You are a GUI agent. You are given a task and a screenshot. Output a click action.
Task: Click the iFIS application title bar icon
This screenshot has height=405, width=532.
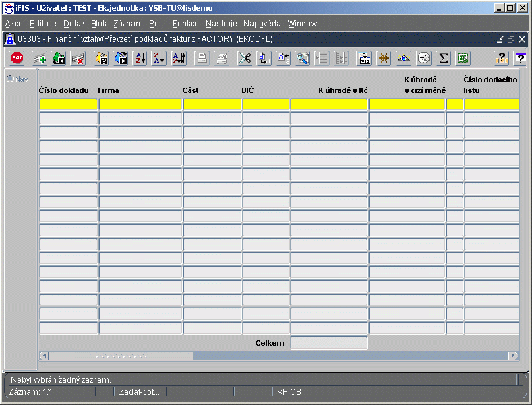coord(9,8)
